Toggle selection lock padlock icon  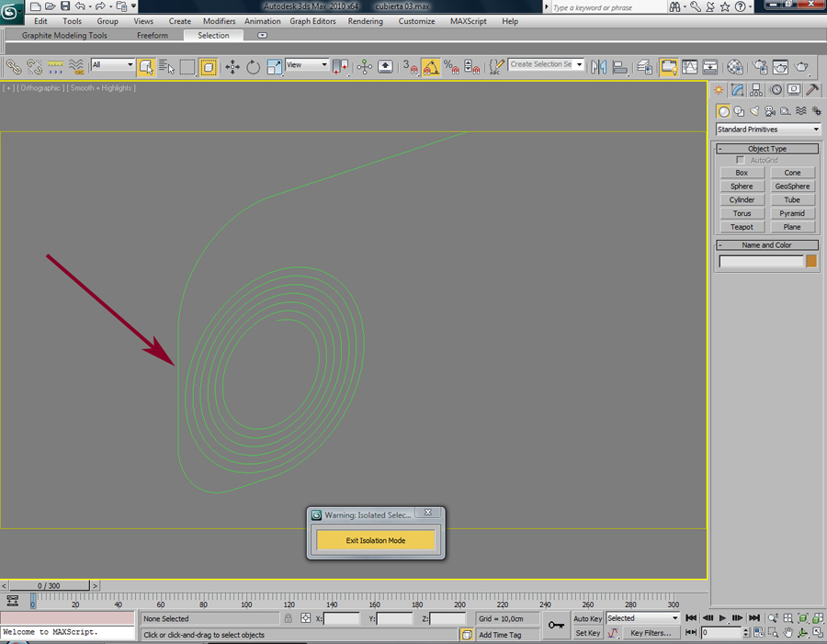click(x=288, y=618)
